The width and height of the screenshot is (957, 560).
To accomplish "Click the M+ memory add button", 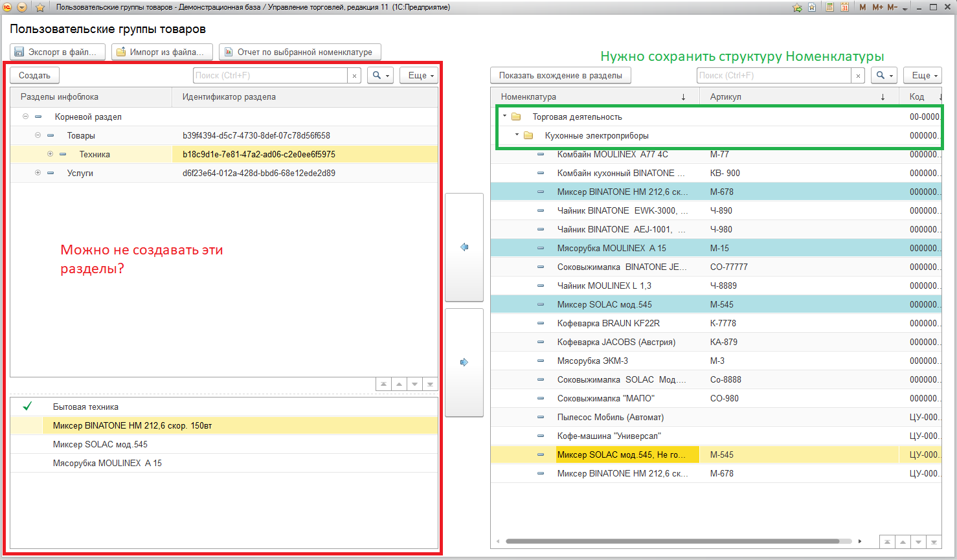I will pos(877,7).
